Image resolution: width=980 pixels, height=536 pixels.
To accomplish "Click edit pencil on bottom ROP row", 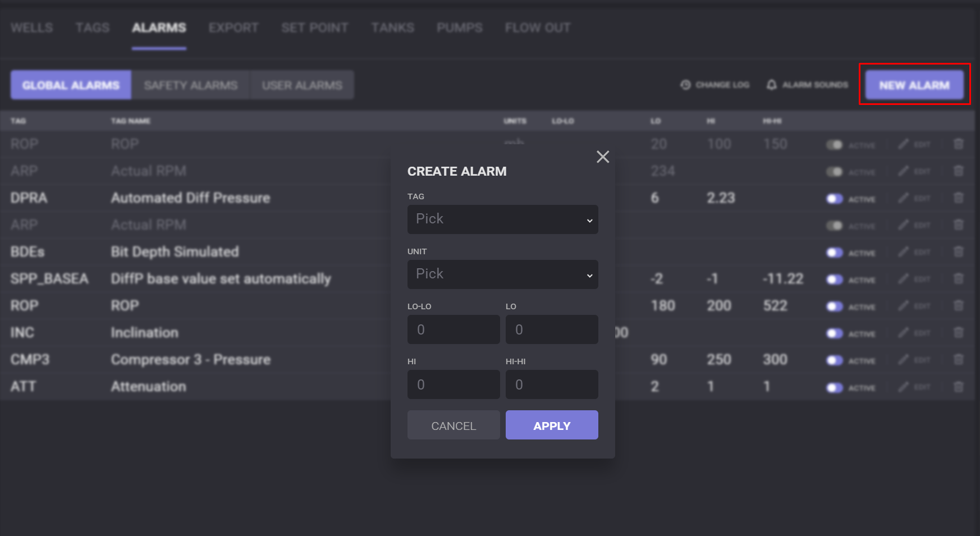I will point(903,306).
